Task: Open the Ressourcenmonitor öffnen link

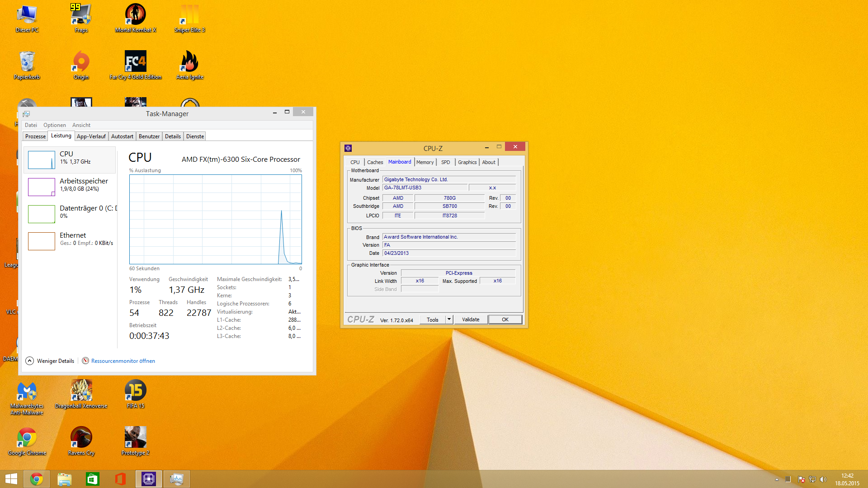Action: [x=123, y=361]
